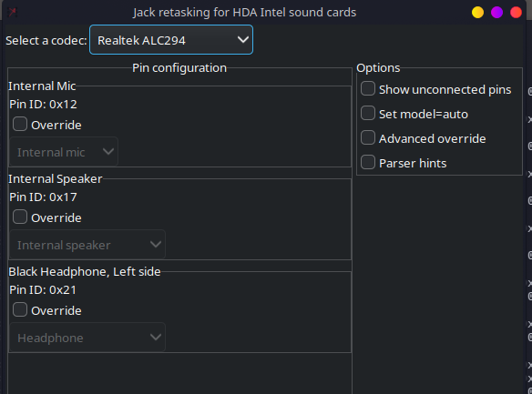532x394 pixels.
Task: Open the Headphone function dropdown
Action: point(87,338)
